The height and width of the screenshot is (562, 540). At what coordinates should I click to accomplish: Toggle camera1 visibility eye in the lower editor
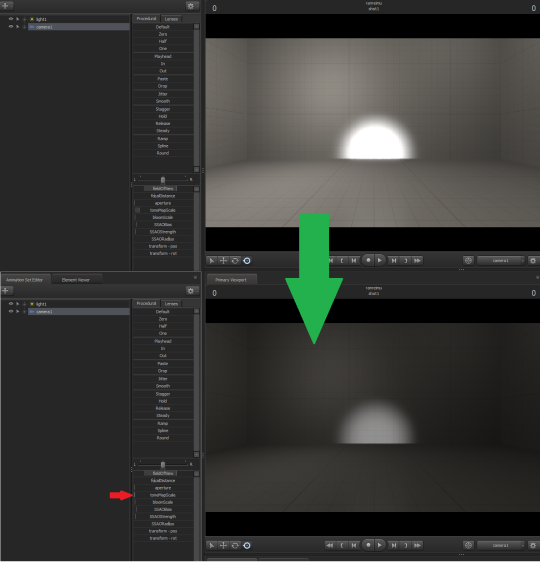(11, 311)
